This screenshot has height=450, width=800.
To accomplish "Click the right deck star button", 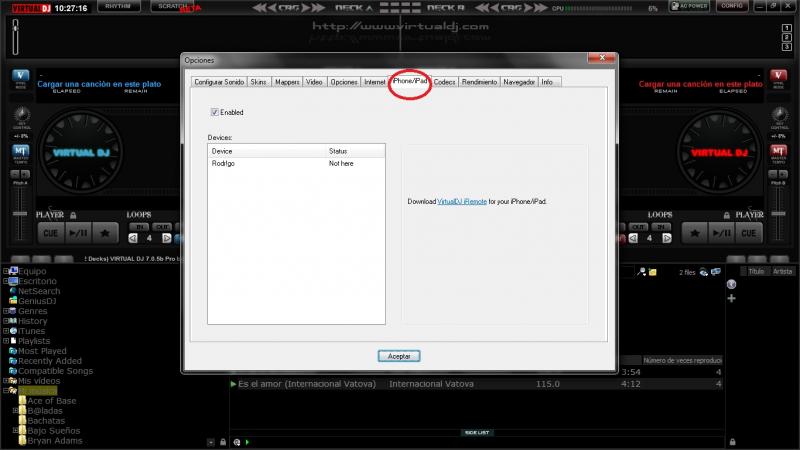I will tap(694, 233).
